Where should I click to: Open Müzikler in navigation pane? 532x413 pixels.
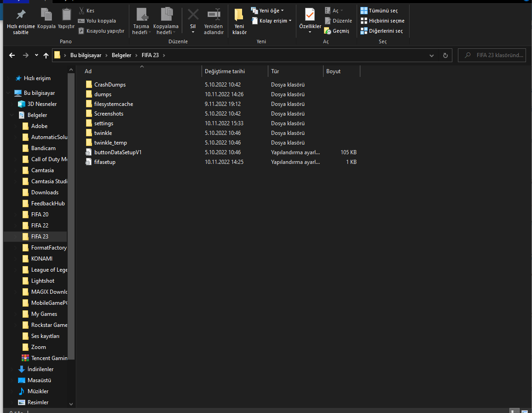click(38, 391)
